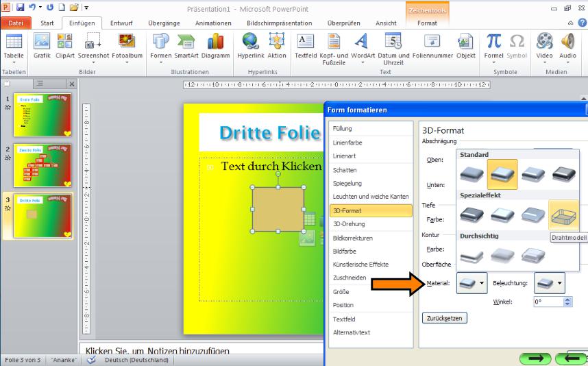Click into the Winkel angle field

[x=548, y=302]
